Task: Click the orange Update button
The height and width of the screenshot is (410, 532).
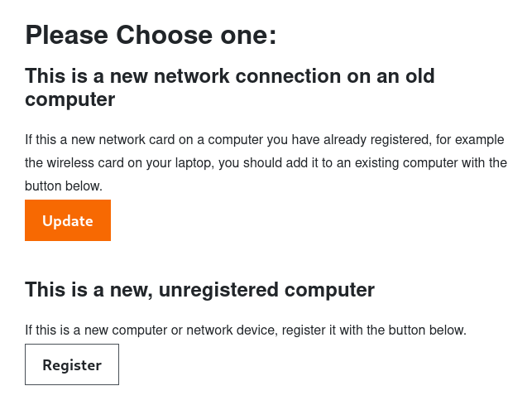Action: pyautogui.click(x=68, y=220)
